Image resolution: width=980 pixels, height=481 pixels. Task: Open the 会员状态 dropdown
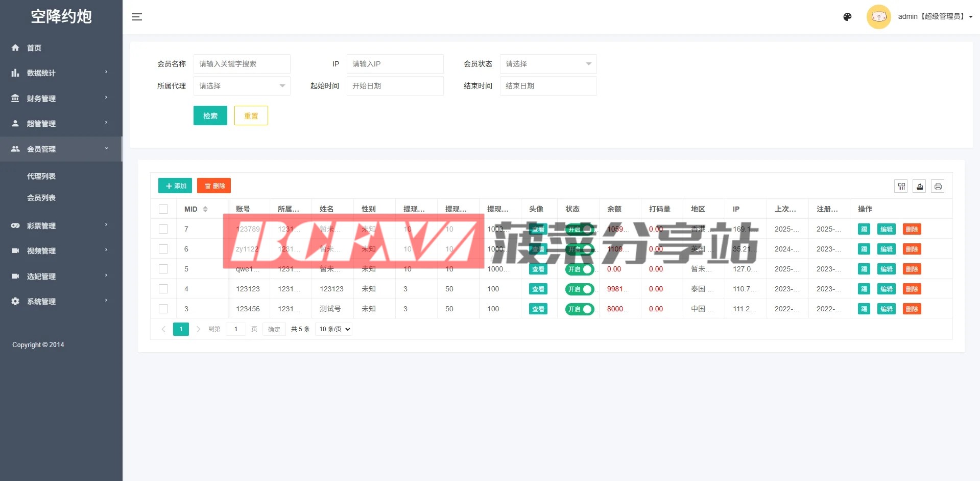pos(548,64)
